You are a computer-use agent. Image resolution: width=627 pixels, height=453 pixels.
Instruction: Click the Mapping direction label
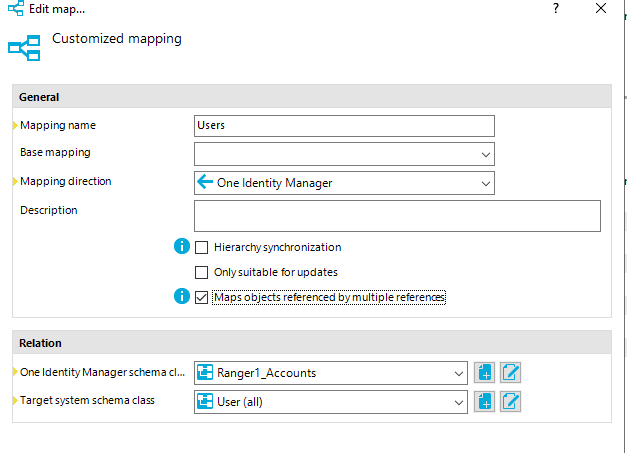point(66,181)
